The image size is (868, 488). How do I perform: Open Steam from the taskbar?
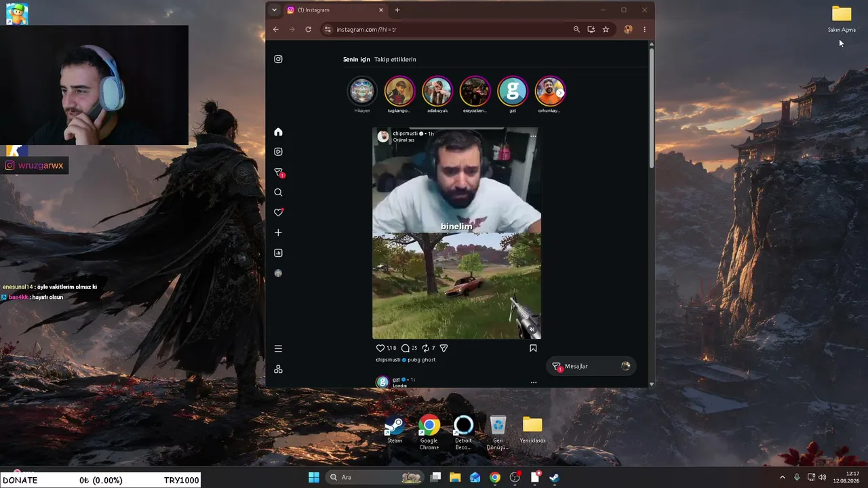coord(554,477)
